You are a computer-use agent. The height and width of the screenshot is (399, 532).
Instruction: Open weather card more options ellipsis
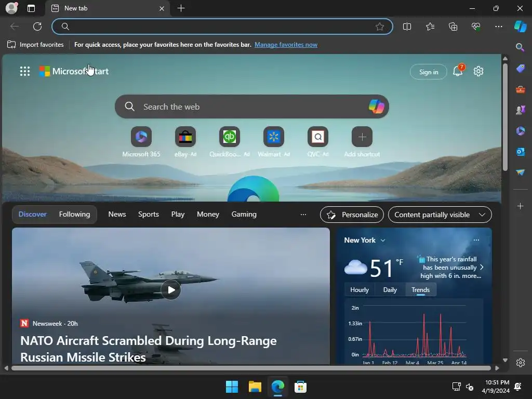click(476, 240)
